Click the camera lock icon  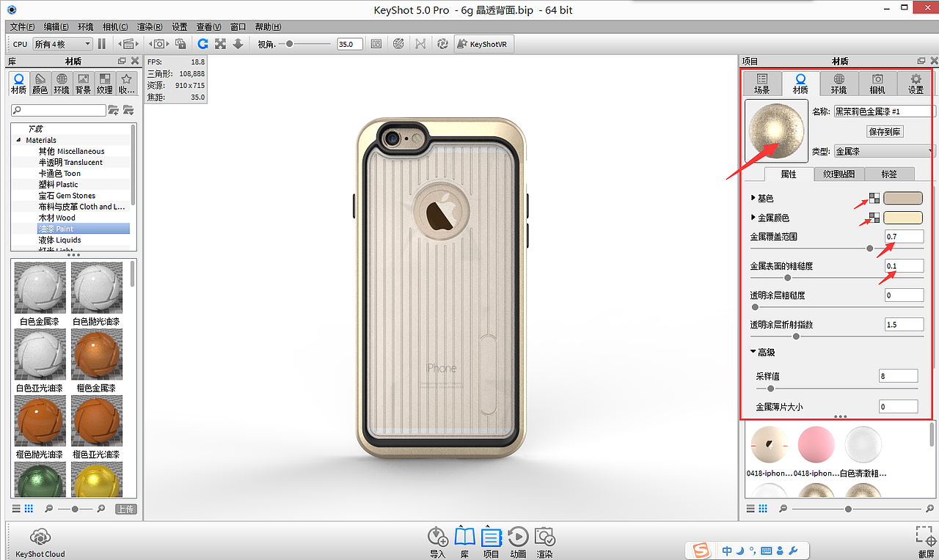point(180,44)
